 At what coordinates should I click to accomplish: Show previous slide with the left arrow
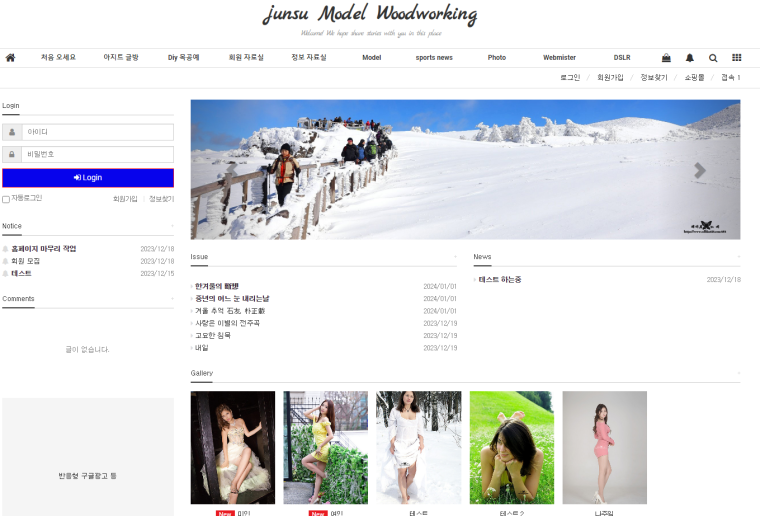[232, 170]
